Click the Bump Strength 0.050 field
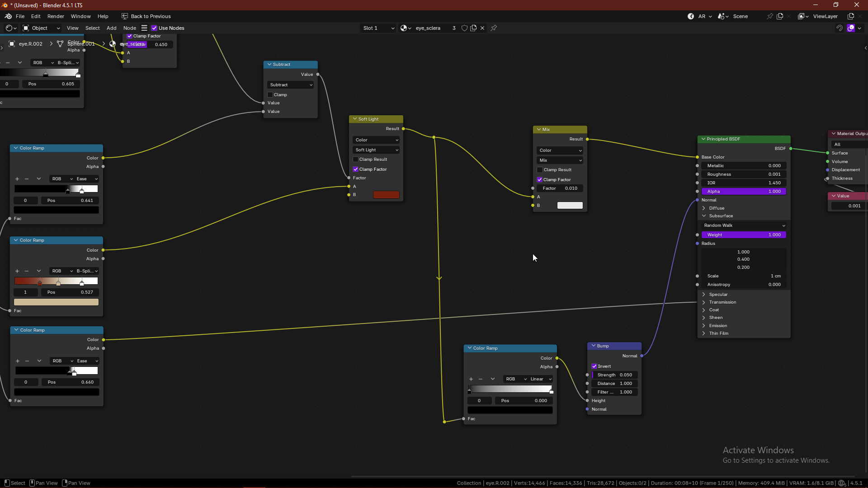Image resolution: width=868 pixels, height=488 pixels. (x=614, y=375)
